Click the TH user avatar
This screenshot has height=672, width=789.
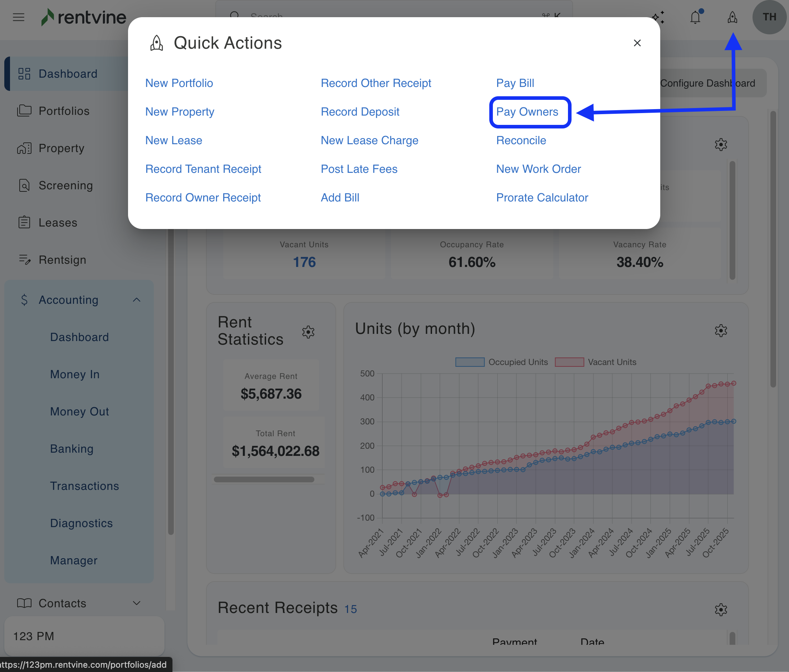click(x=769, y=18)
